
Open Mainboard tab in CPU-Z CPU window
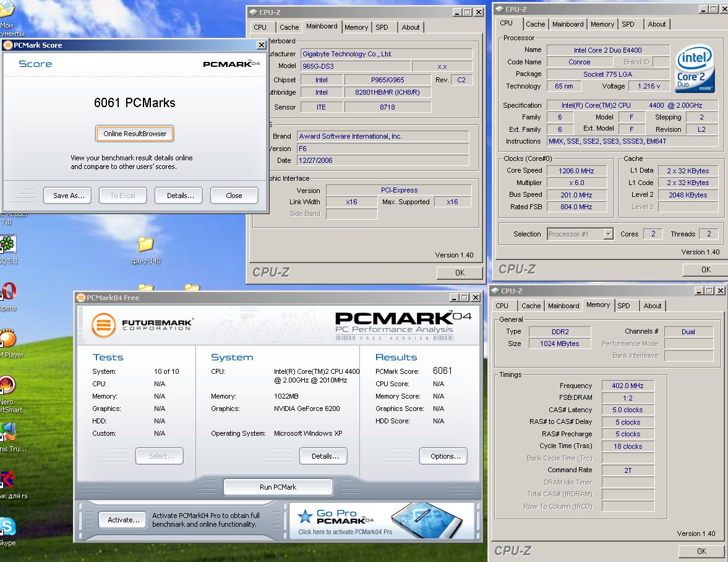[568, 24]
